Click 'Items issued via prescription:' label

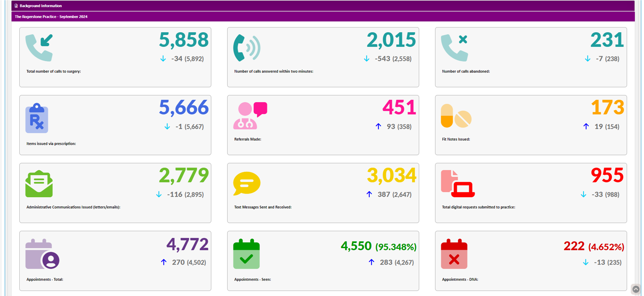(x=51, y=144)
